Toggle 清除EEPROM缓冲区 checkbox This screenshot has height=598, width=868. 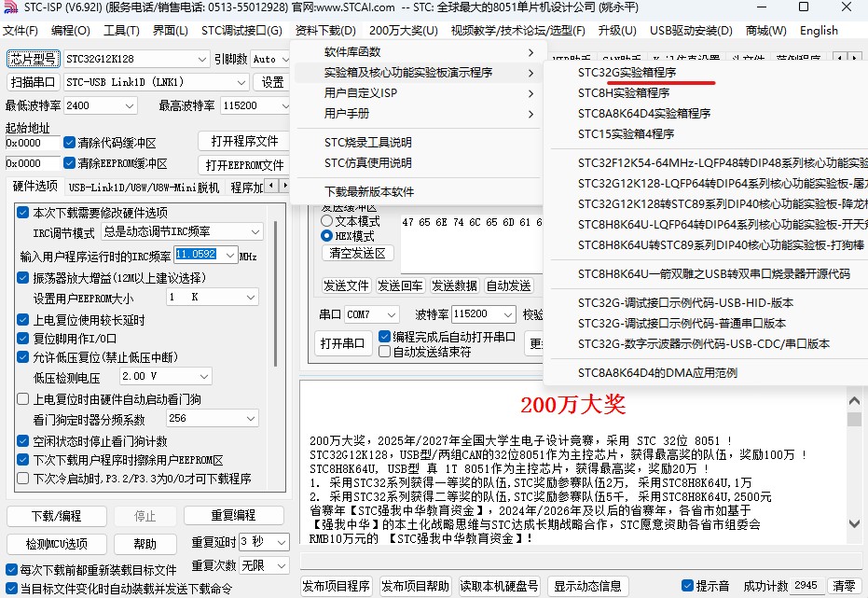coord(69,162)
